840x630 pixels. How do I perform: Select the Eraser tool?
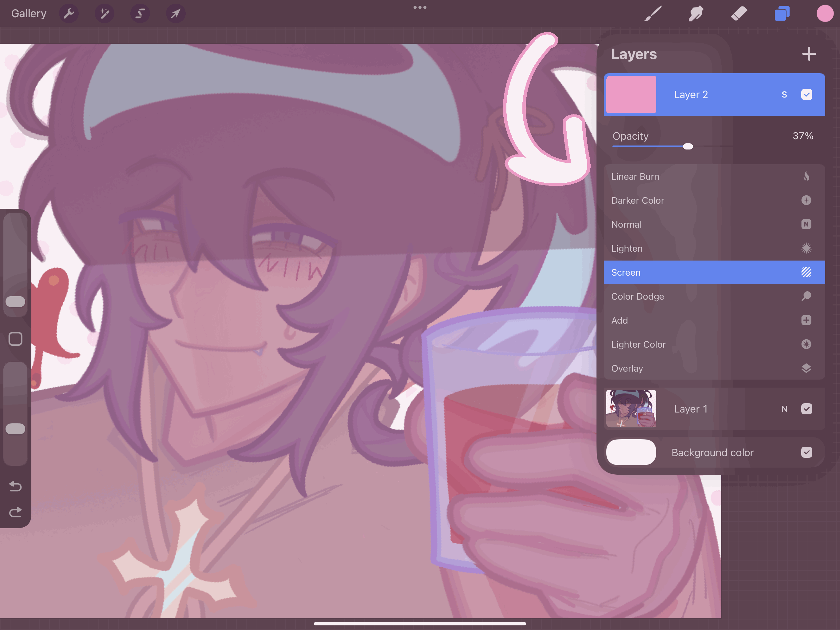(739, 14)
